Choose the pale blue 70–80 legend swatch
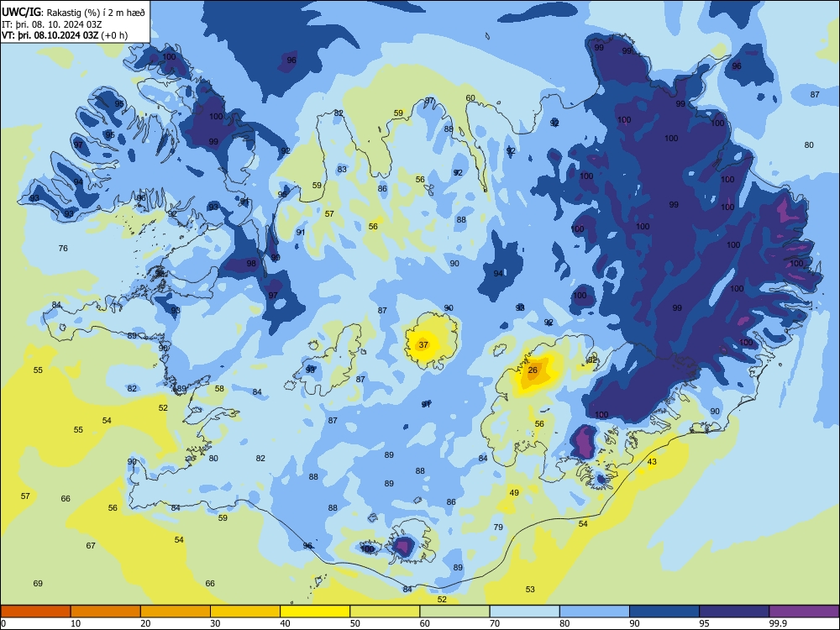Image resolution: width=840 pixels, height=630 pixels. [524, 612]
